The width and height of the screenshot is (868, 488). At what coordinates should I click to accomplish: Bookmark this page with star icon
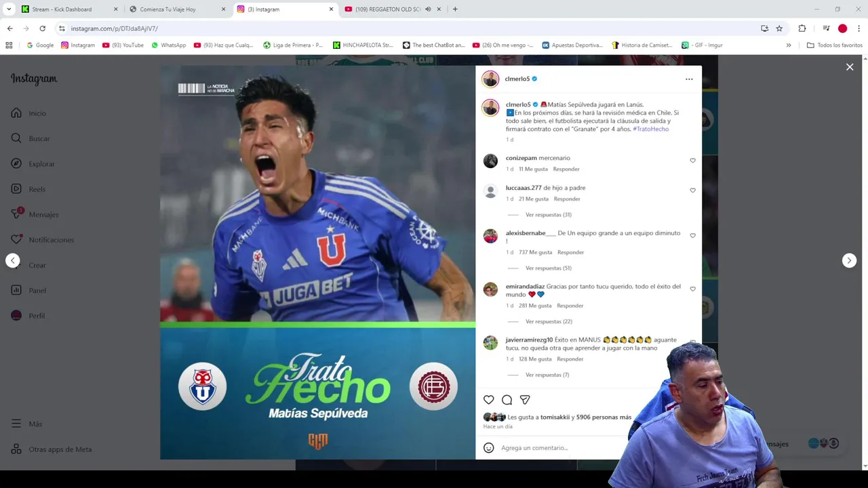click(x=779, y=28)
